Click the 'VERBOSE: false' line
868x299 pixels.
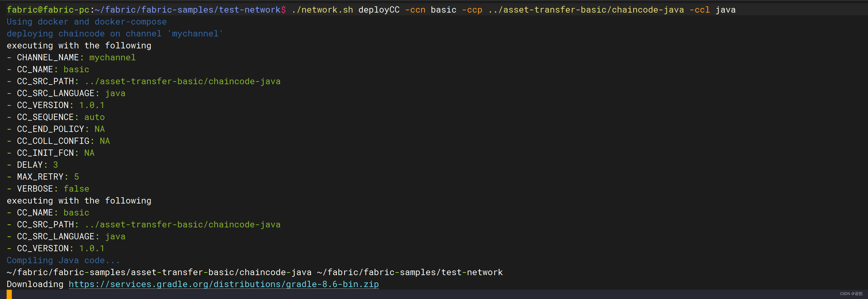coord(48,189)
